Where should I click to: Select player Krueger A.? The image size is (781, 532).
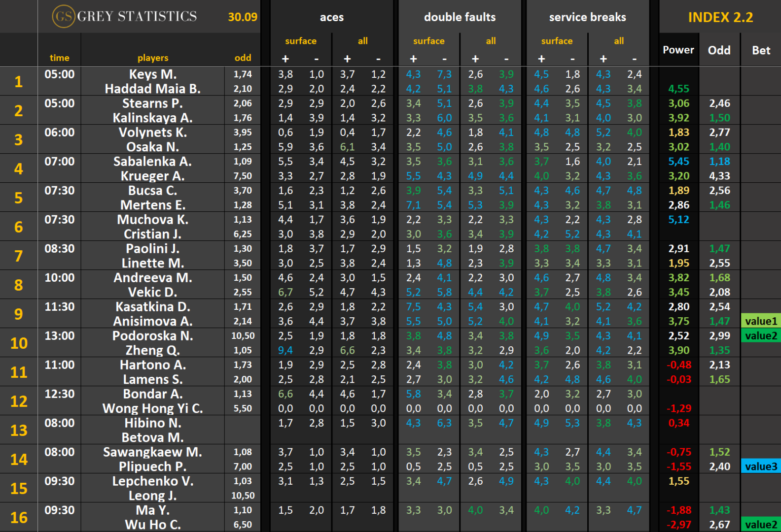[153, 176]
